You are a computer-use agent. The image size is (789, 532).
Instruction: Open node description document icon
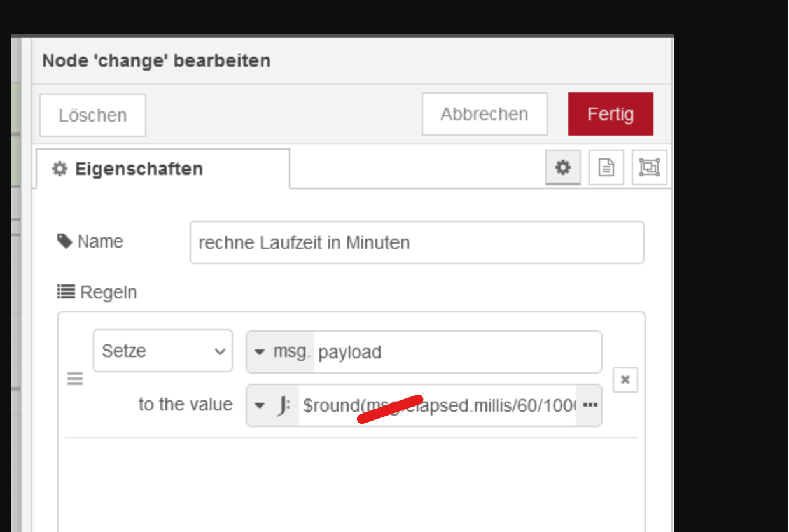(x=606, y=167)
